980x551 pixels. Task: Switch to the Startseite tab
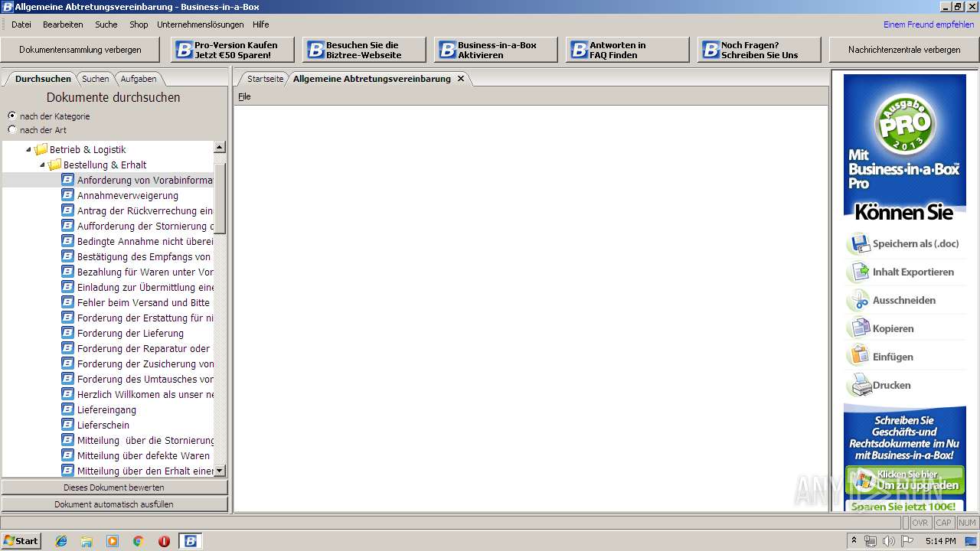[265, 79]
